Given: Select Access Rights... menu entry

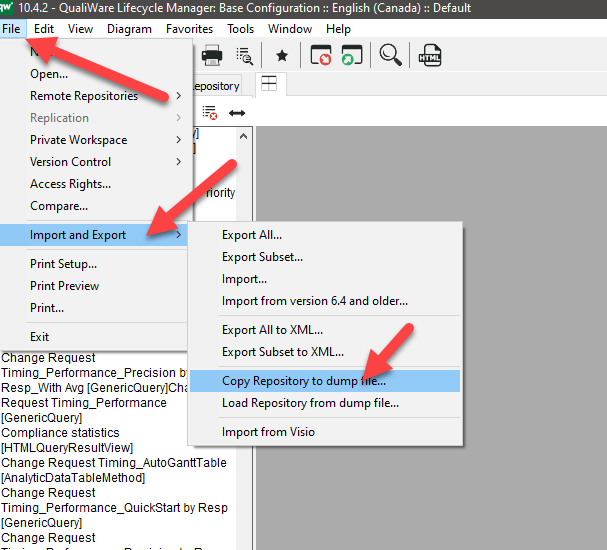Looking at the screenshot, I should coord(94,184).
